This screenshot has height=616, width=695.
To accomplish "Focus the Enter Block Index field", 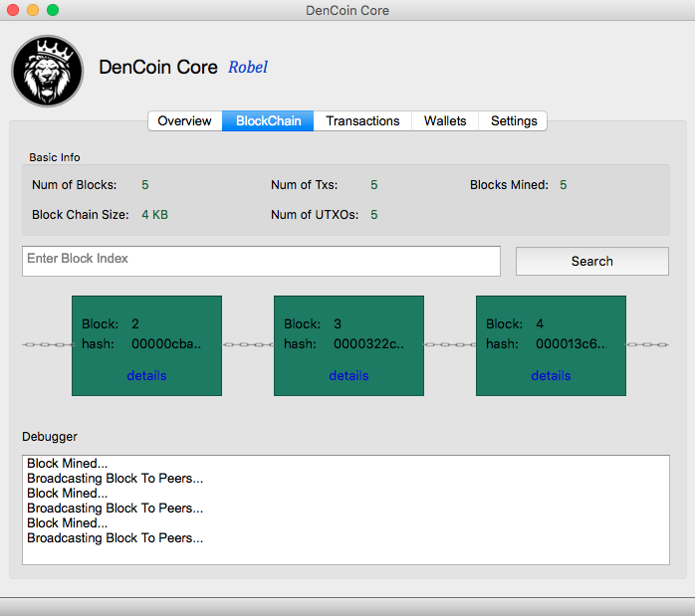I will coord(261,261).
